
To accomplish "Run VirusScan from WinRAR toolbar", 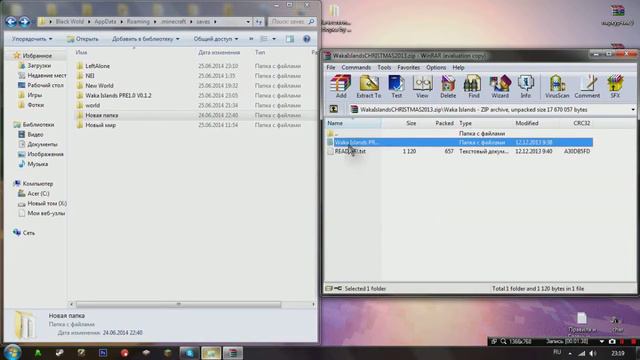I will click(557, 87).
